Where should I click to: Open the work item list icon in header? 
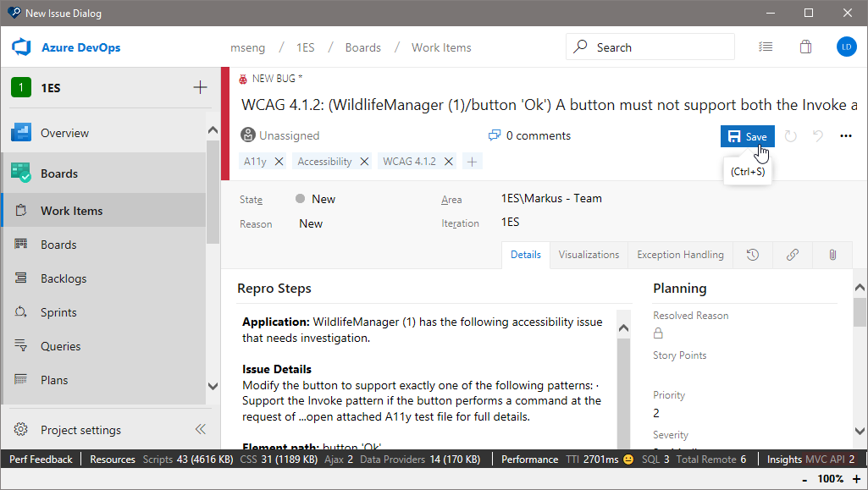(x=766, y=47)
